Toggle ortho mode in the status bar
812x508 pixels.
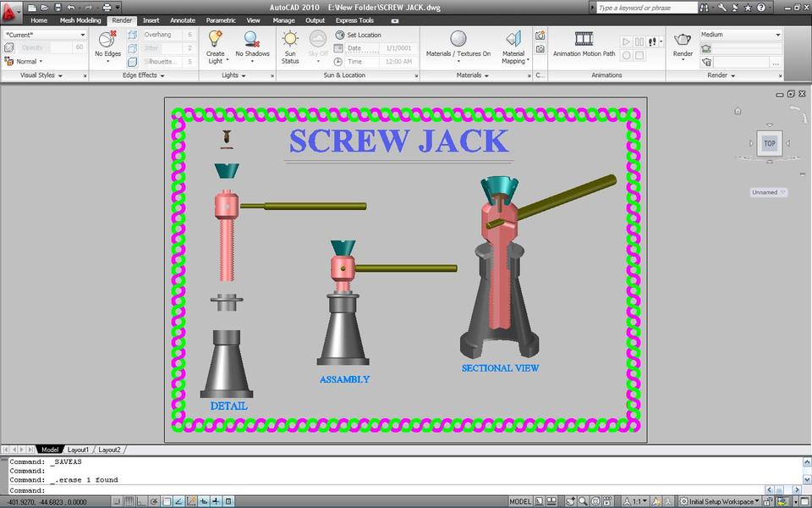(x=141, y=500)
